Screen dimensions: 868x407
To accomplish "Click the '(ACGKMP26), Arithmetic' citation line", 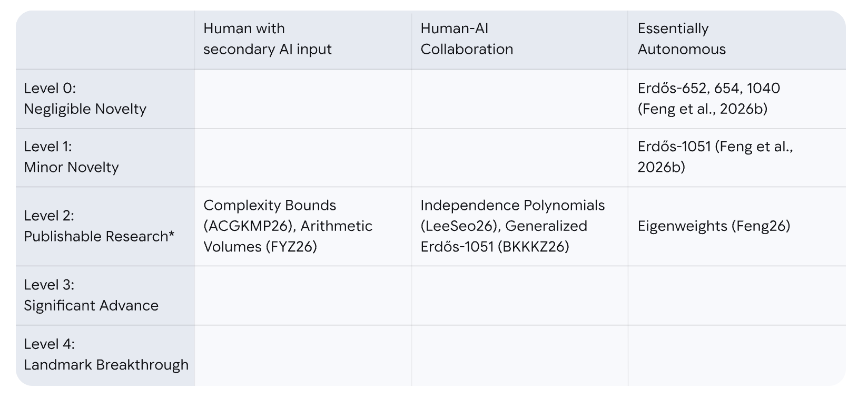I will click(x=288, y=226).
